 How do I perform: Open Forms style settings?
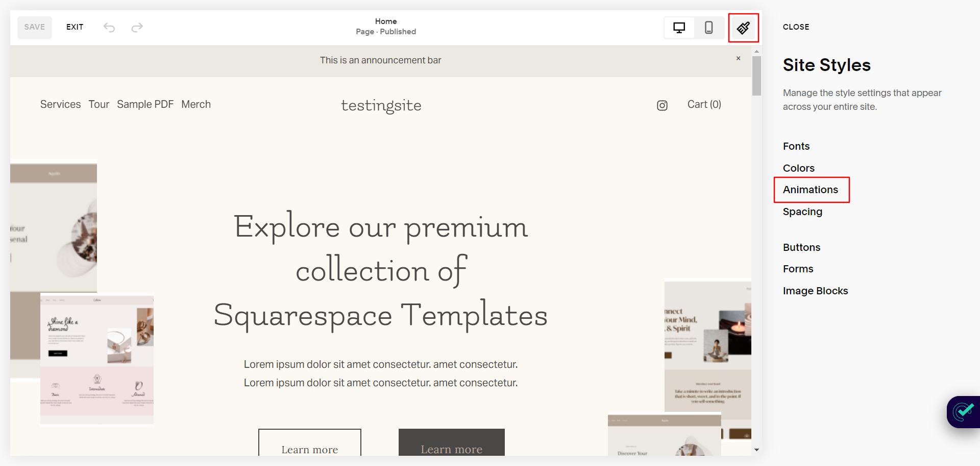pos(798,269)
